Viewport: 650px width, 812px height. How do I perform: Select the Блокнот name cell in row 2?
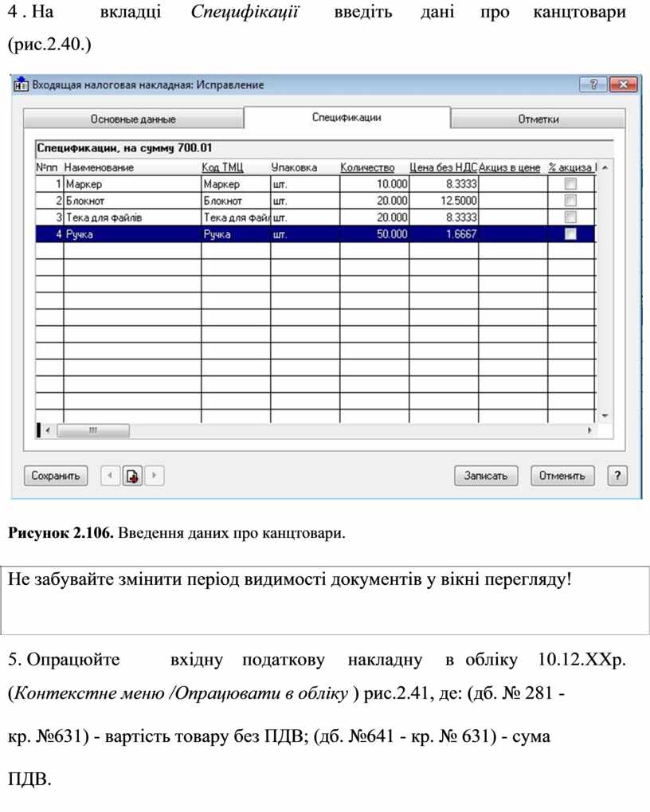pyautogui.click(x=132, y=201)
